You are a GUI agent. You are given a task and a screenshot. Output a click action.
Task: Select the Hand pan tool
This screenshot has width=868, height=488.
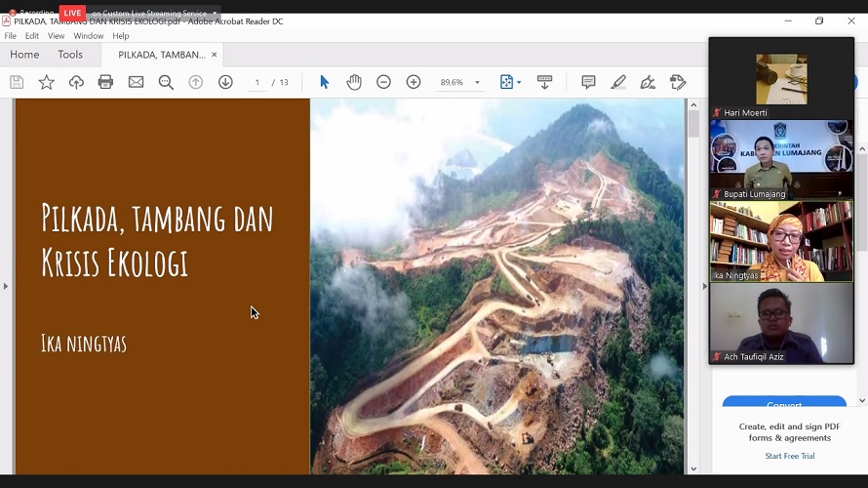coord(354,83)
